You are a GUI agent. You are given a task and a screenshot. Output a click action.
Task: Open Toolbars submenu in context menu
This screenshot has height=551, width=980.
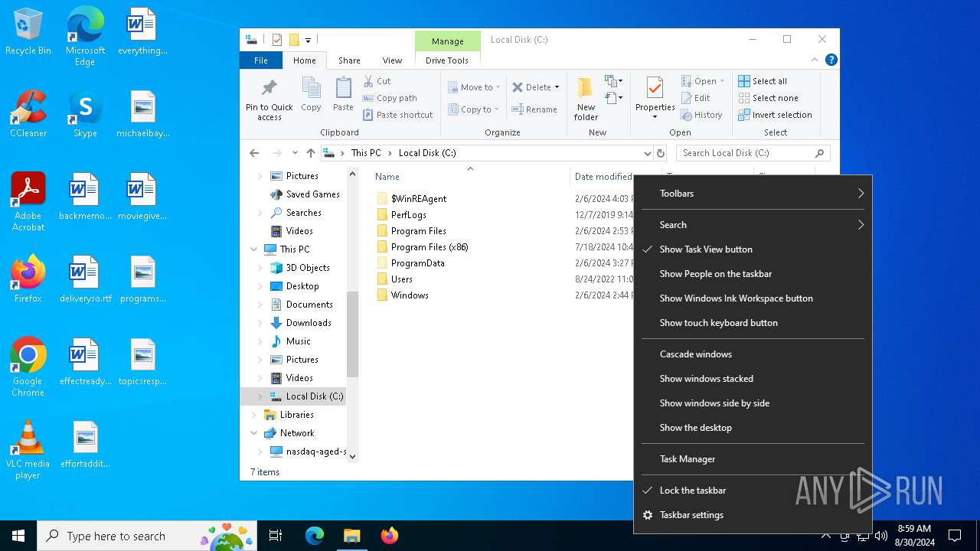pos(753,194)
